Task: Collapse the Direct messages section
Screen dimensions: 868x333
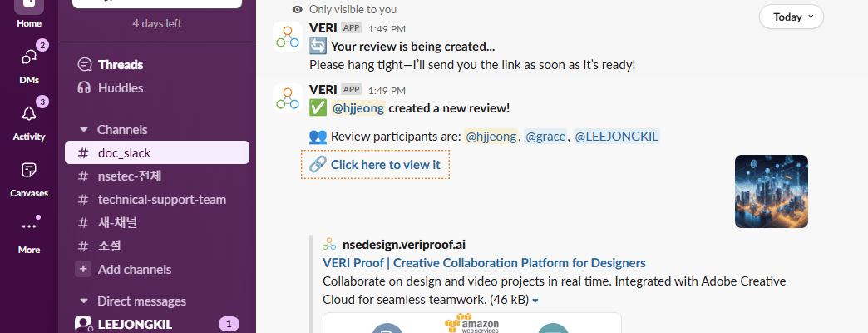Action: pyautogui.click(x=83, y=301)
